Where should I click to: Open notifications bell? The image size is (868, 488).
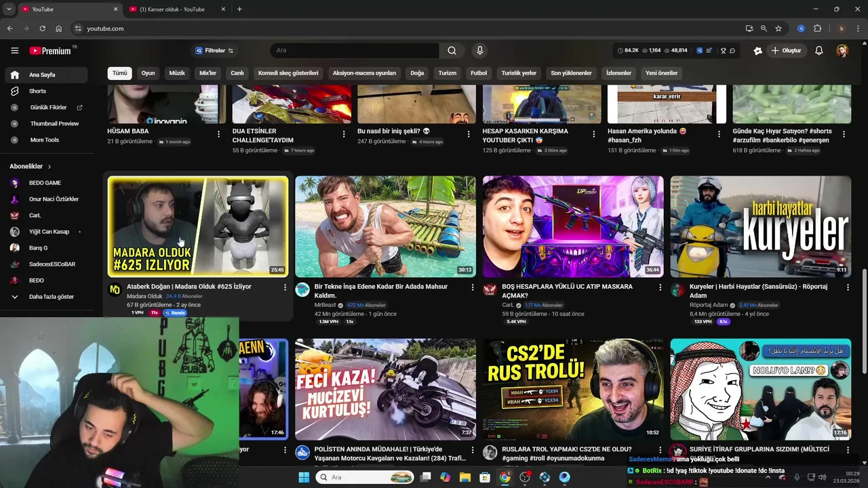(818, 51)
